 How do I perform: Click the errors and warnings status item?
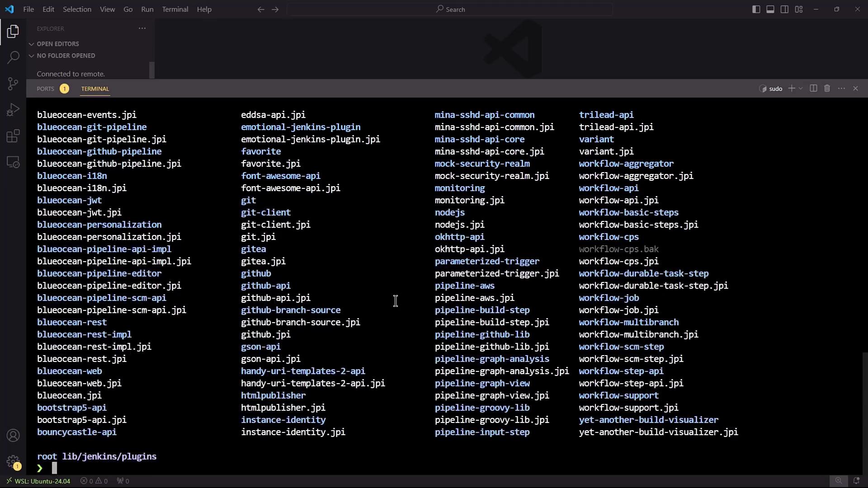pos(94,481)
